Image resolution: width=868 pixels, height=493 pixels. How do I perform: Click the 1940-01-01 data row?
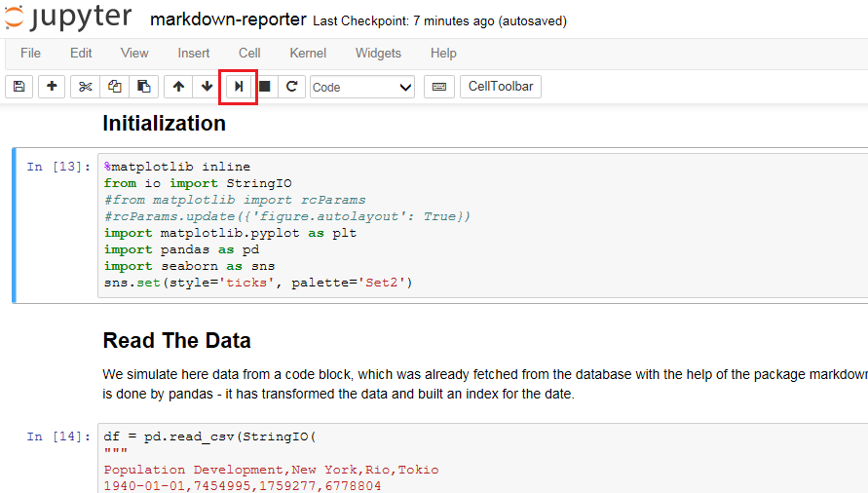coord(243,486)
